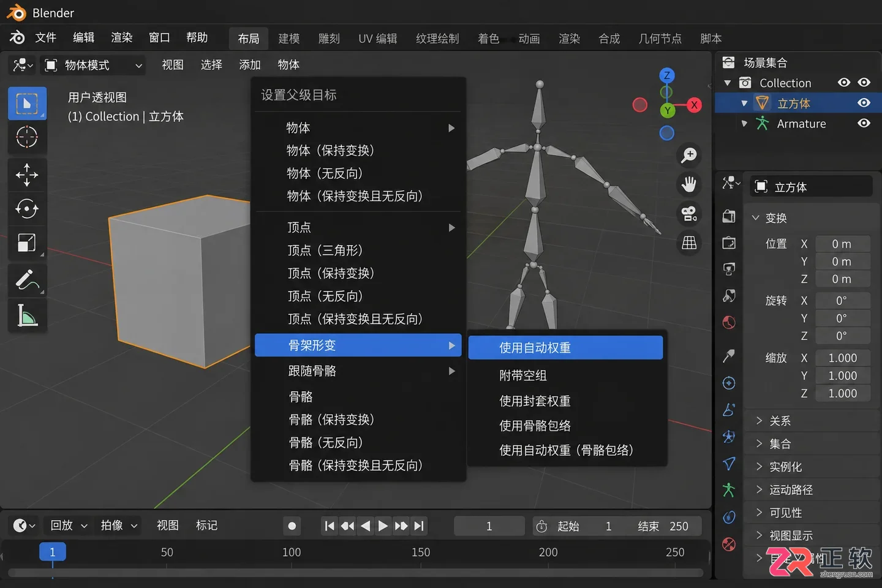Select the box select tool
This screenshot has height=588, width=882.
click(27, 104)
